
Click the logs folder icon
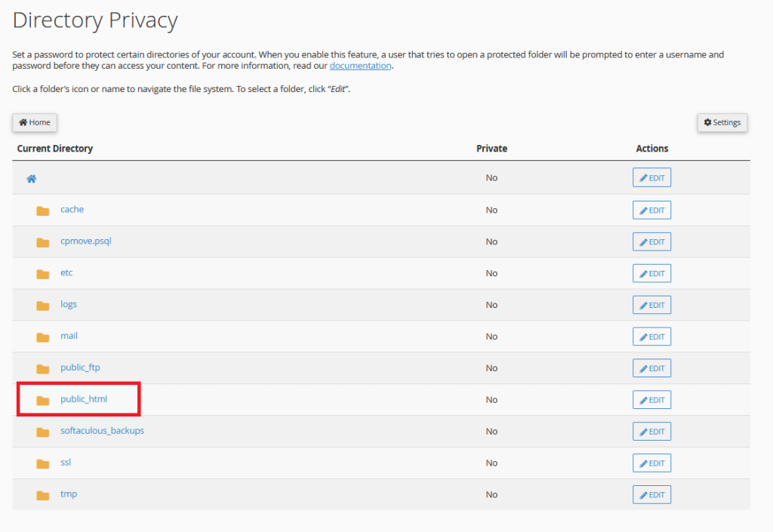(43, 306)
